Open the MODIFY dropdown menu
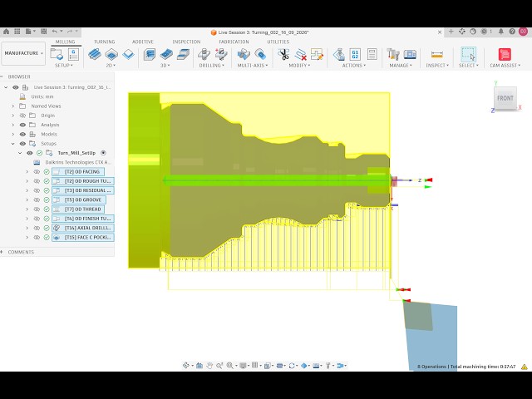Viewport: 532px width, 399px height. tap(299, 65)
